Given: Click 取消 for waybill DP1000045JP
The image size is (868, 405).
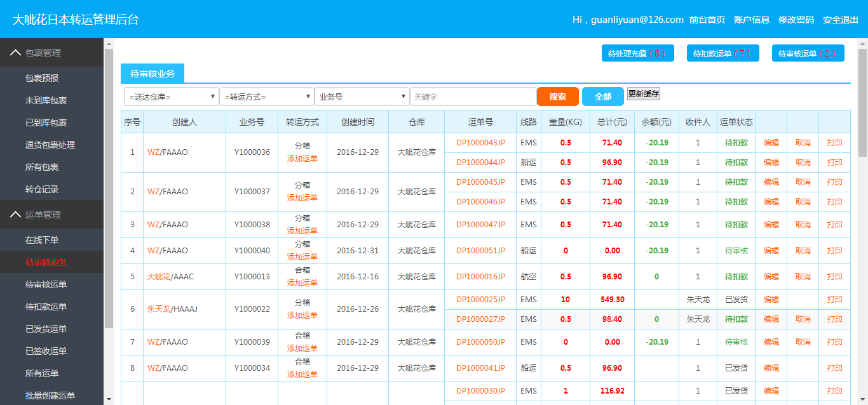Looking at the screenshot, I should click(x=803, y=182).
